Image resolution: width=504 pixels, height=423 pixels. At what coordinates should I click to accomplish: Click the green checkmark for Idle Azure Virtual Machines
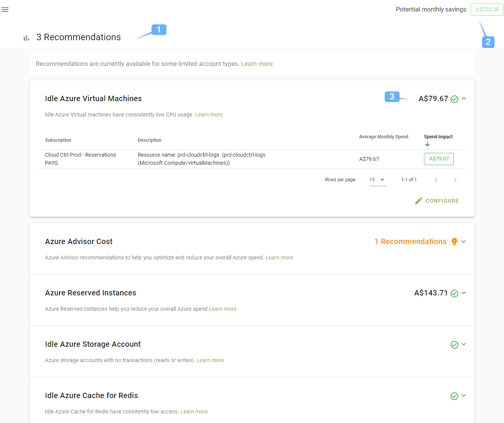click(454, 99)
